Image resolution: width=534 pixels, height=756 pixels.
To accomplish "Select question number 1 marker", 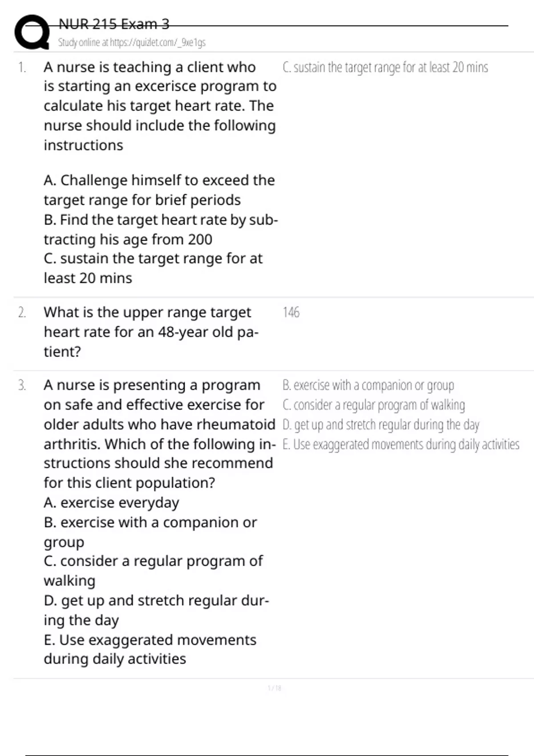I will [x=22, y=68].
